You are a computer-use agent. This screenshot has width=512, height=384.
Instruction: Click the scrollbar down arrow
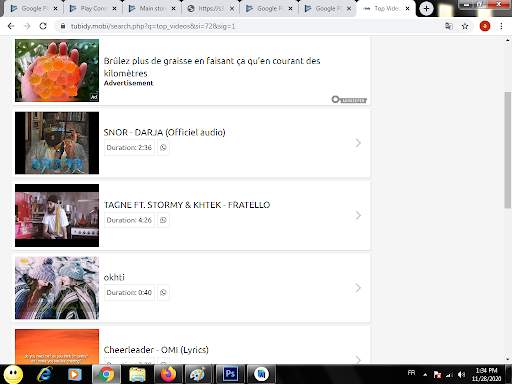(x=508, y=359)
